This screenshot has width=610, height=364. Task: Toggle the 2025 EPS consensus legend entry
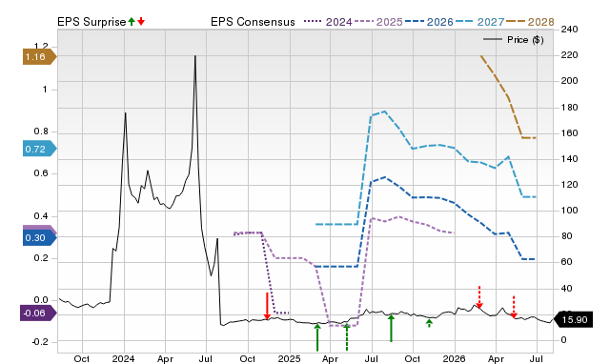coord(378,22)
